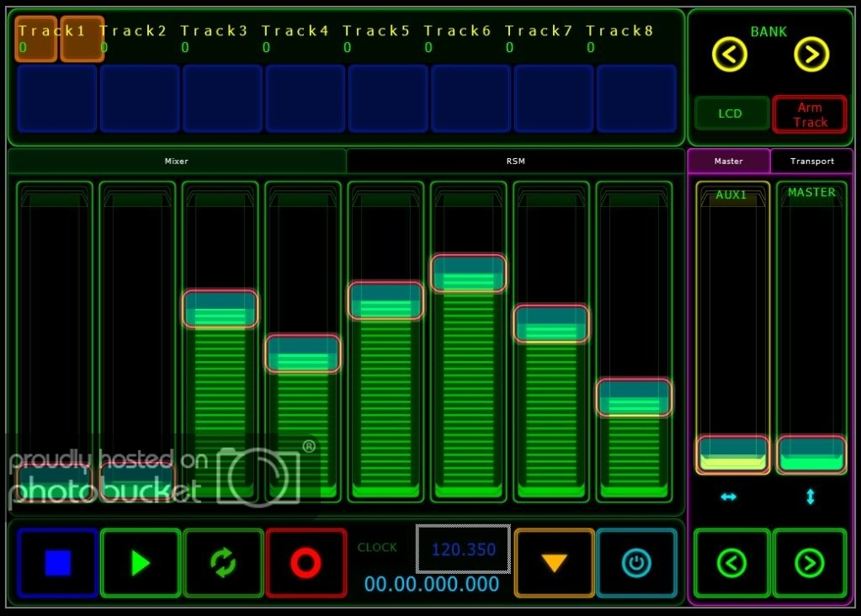Select the Transport tab
The image size is (861, 616).
pos(811,161)
